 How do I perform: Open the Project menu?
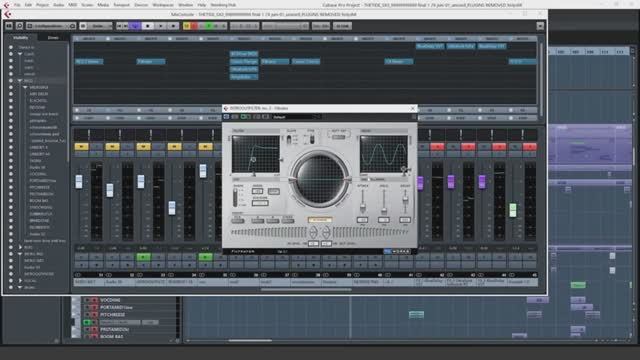(x=42, y=5)
